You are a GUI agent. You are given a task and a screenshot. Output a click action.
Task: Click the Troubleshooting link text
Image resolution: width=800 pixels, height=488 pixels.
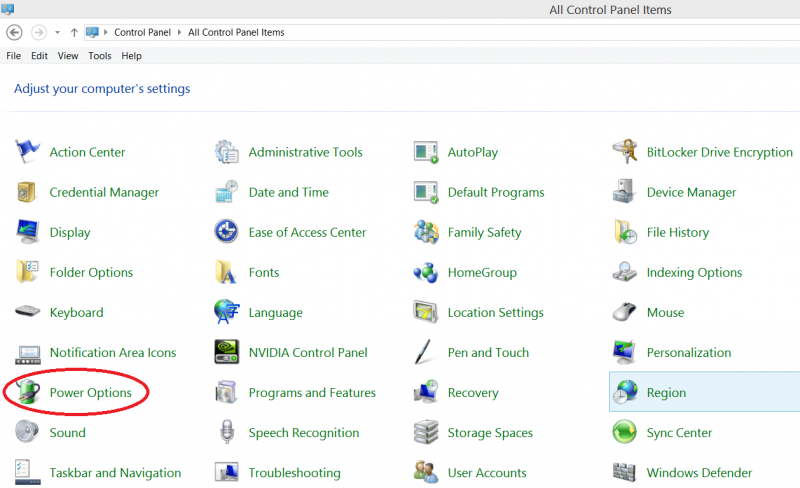[294, 473]
